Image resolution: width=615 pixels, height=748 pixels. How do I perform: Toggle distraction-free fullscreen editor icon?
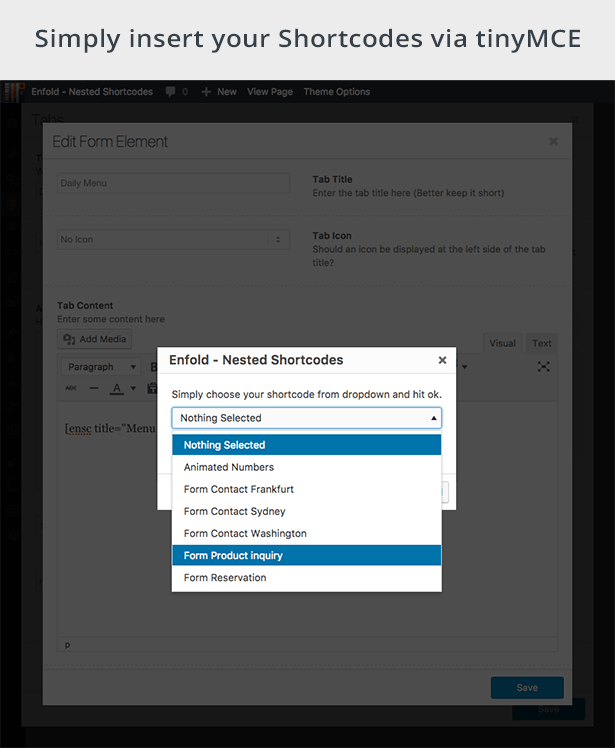tap(543, 366)
